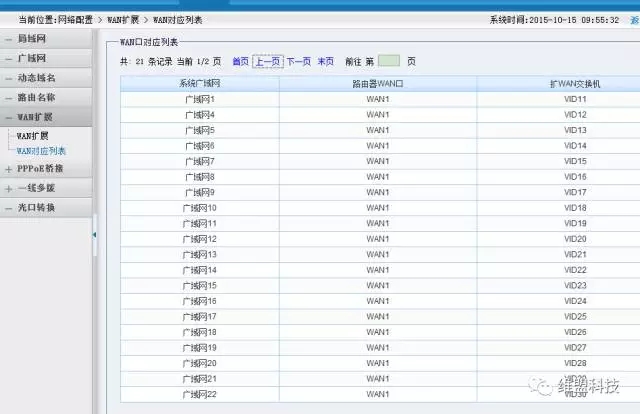Click the 上一页 previous page link
The width and height of the screenshot is (640, 414).
click(x=267, y=61)
